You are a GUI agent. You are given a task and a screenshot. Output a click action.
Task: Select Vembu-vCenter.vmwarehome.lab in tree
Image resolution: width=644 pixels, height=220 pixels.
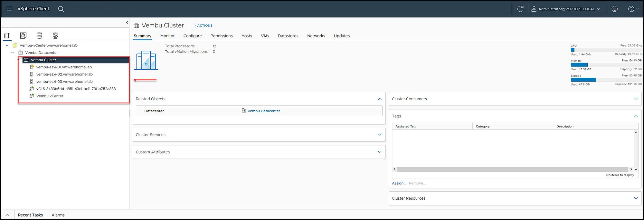pyautogui.click(x=49, y=45)
